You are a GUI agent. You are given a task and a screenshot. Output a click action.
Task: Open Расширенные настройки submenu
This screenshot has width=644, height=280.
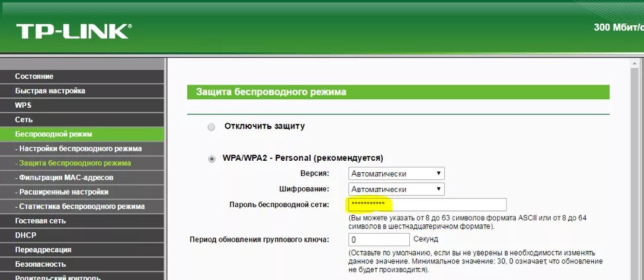pos(82,192)
